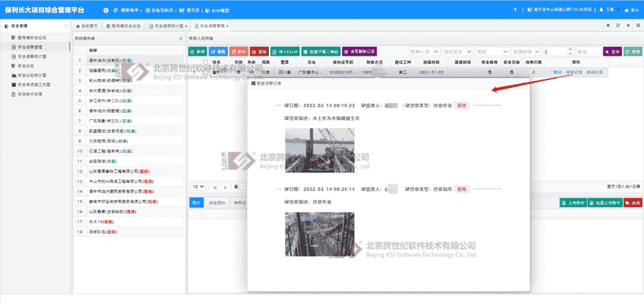Select the blue 照片 tab below the table
This screenshot has width=644, height=303.
[x=196, y=202]
